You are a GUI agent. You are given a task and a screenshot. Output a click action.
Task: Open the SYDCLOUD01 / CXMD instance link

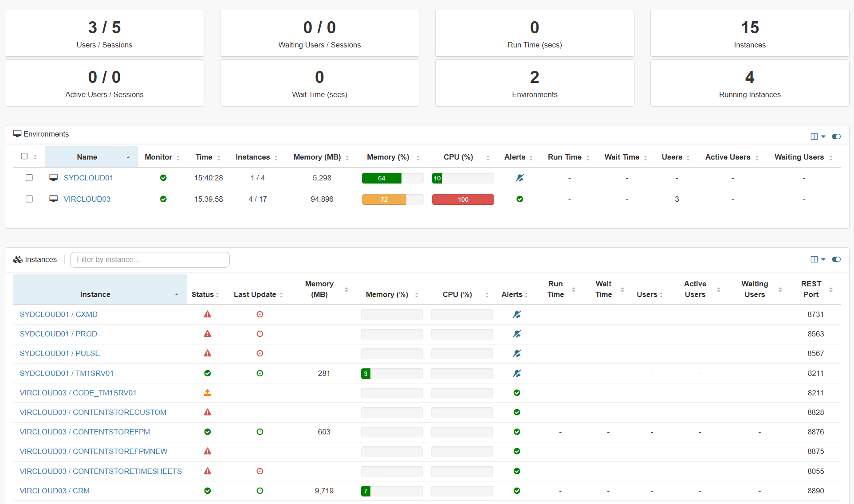pyautogui.click(x=59, y=314)
